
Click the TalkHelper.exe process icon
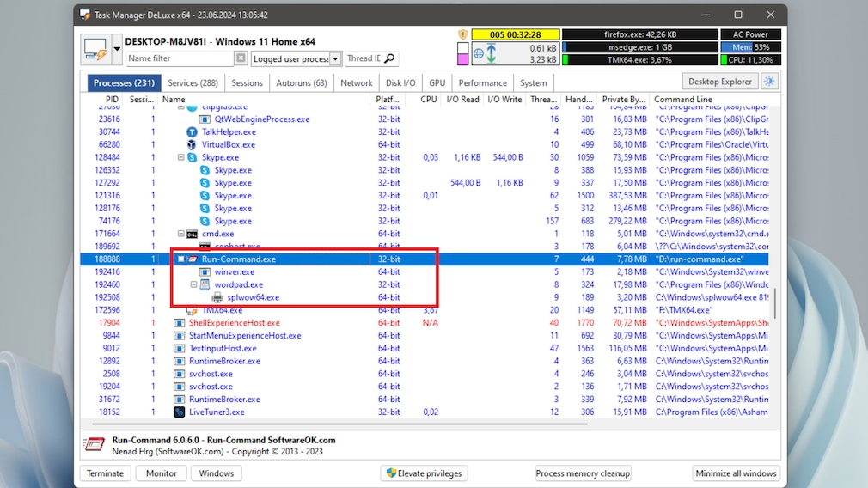tap(192, 132)
